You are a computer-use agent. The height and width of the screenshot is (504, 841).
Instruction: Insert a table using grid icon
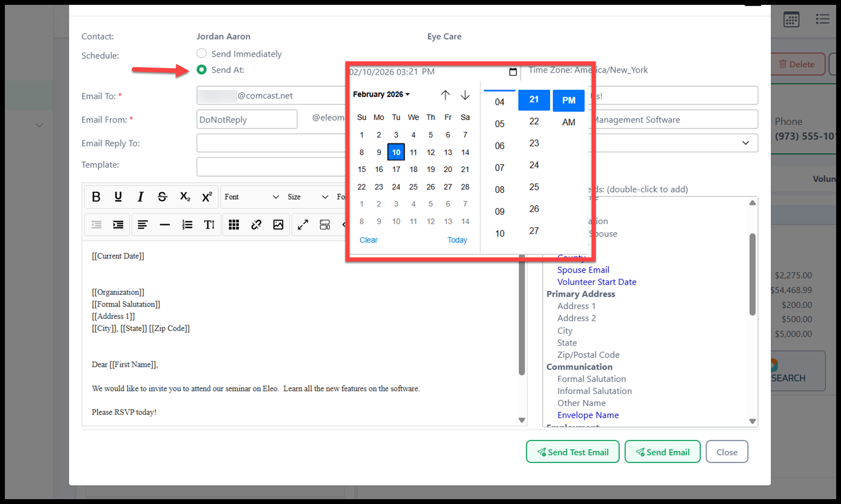click(234, 225)
